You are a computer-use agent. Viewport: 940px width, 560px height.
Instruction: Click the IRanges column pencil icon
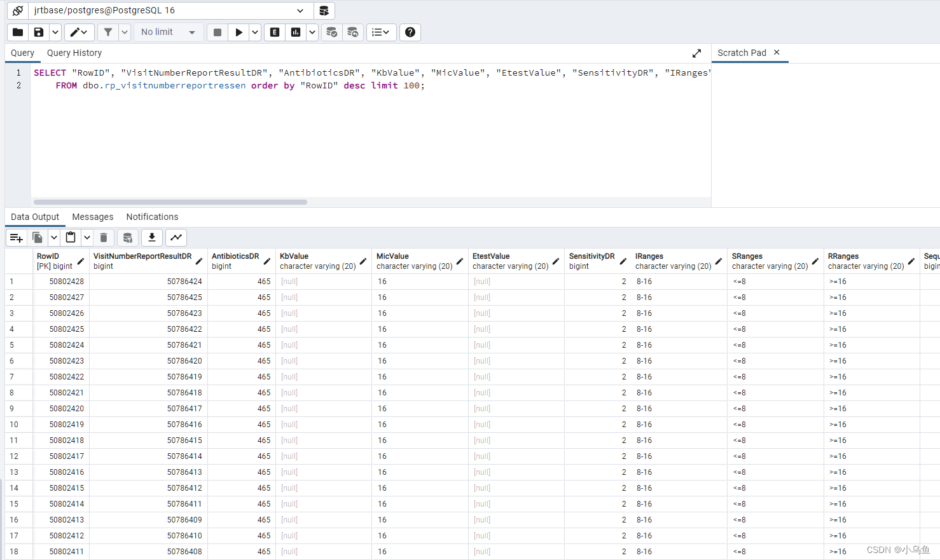point(719,261)
